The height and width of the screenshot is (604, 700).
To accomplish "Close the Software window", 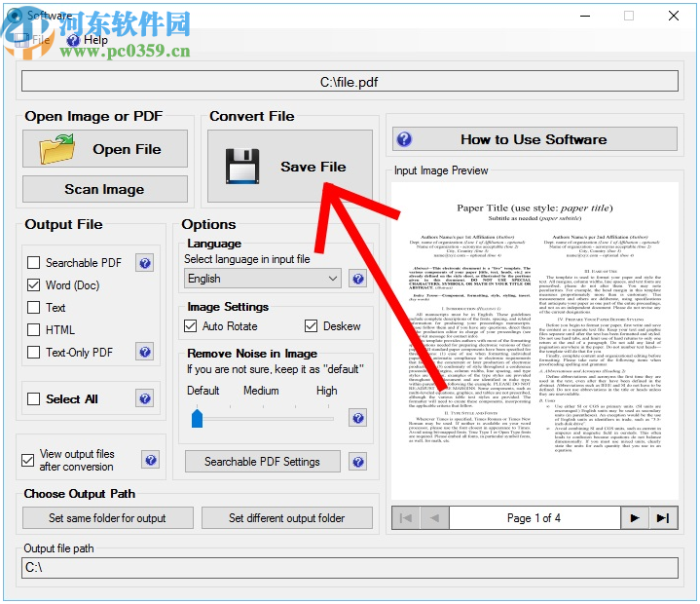I will coord(673,16).
